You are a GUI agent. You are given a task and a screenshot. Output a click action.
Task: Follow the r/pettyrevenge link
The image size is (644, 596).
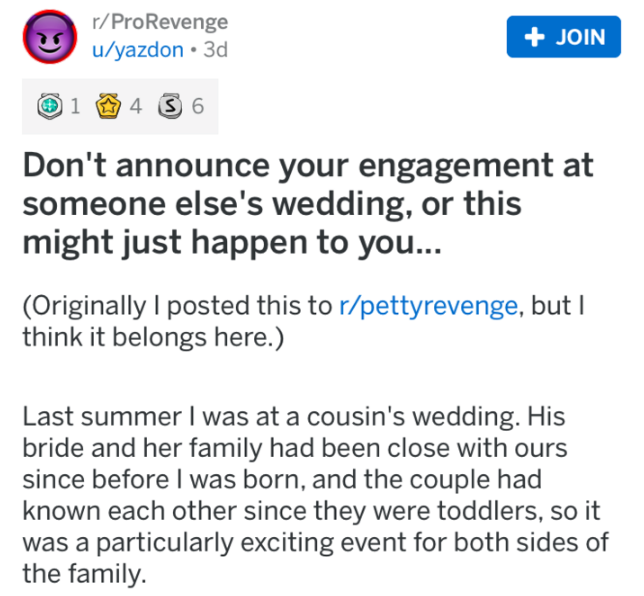[x=428, y=307]
